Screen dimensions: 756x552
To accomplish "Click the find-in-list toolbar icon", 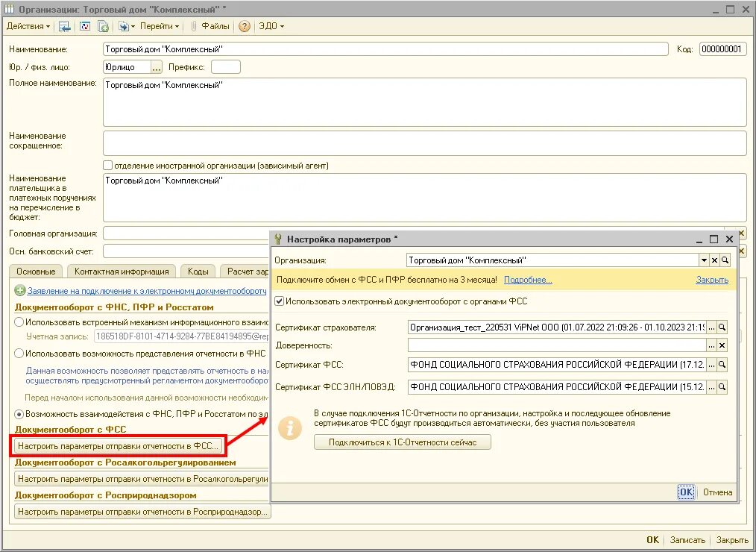I will coord(65,26).
